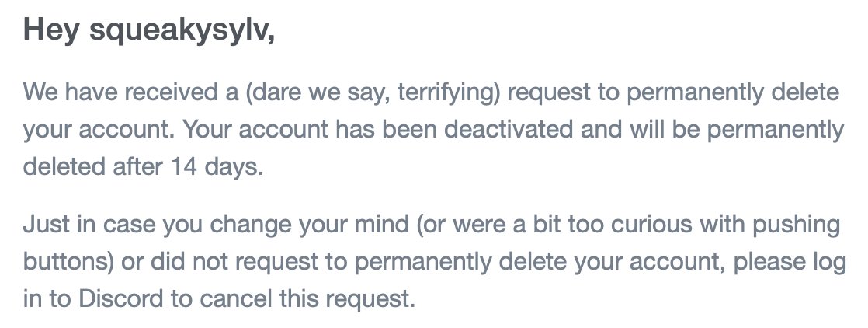868x328 pixels.
Task: Click the "Hey squeakysylv," greeting heading
Action: pyautogui.click(x=149, y=30)
